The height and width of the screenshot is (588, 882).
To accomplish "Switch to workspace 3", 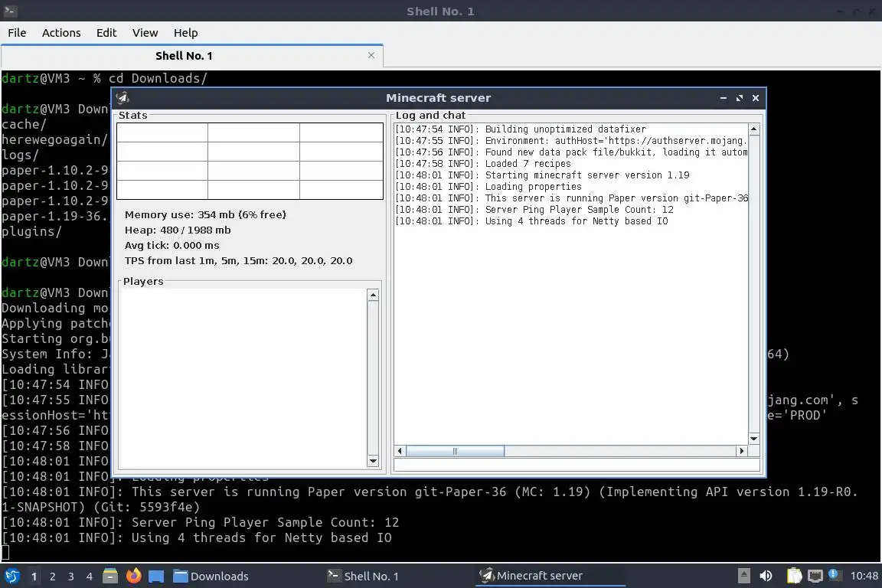I will tap(71, 577).
